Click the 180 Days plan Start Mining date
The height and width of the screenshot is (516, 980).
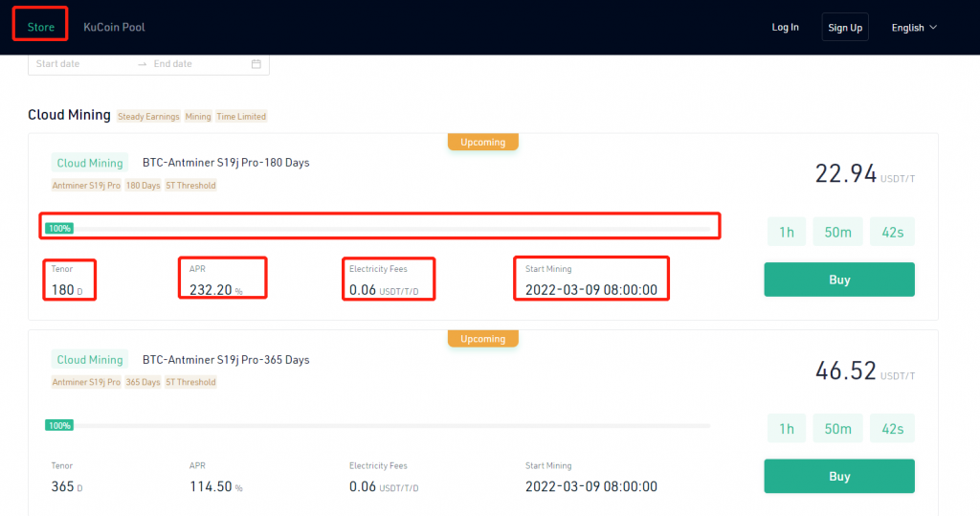tap(591, 289)
